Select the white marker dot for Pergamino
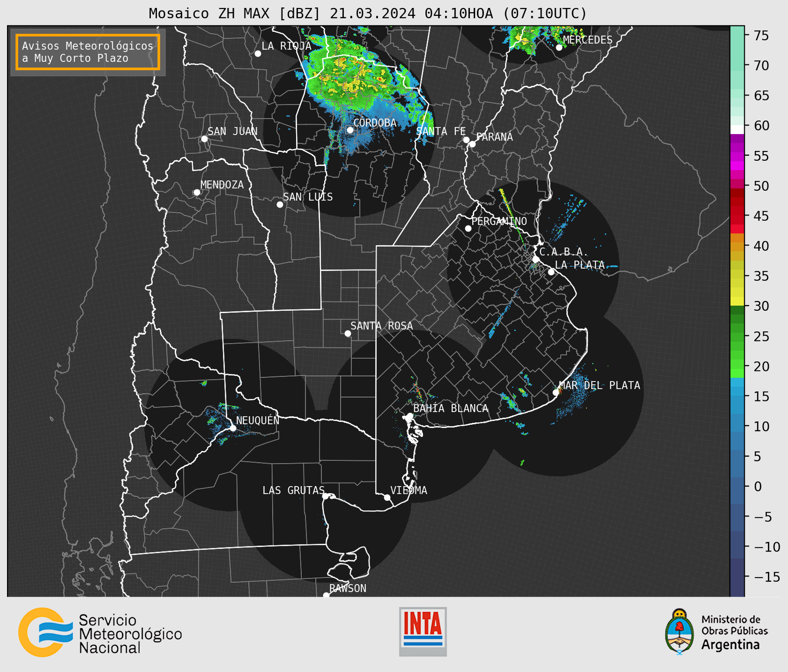This screenshot has width=788, height=672. click(x=468, y=229)
